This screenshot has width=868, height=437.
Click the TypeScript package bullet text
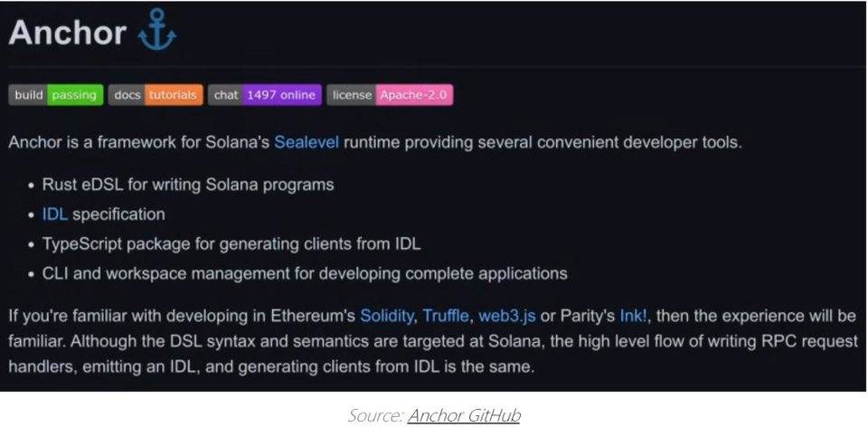pyautogui.click(x=231, y=243)
